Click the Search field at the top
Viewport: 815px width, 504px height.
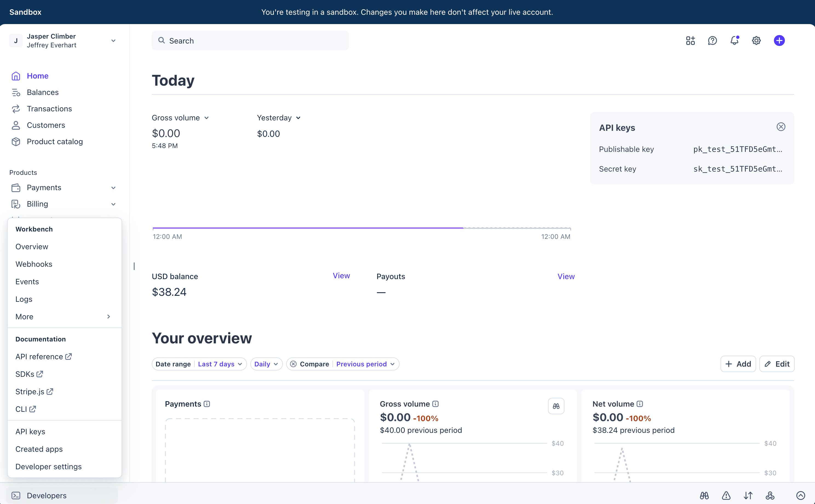[x=250, y=40]
